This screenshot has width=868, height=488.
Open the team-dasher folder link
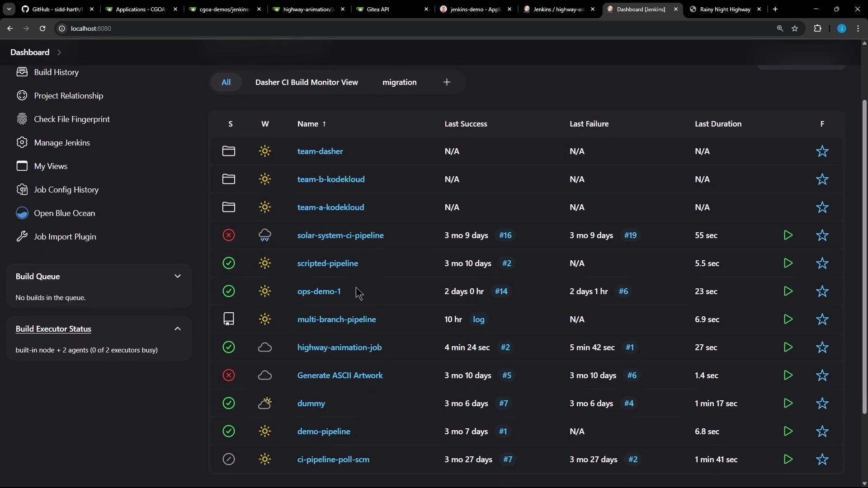coord(320,151)
